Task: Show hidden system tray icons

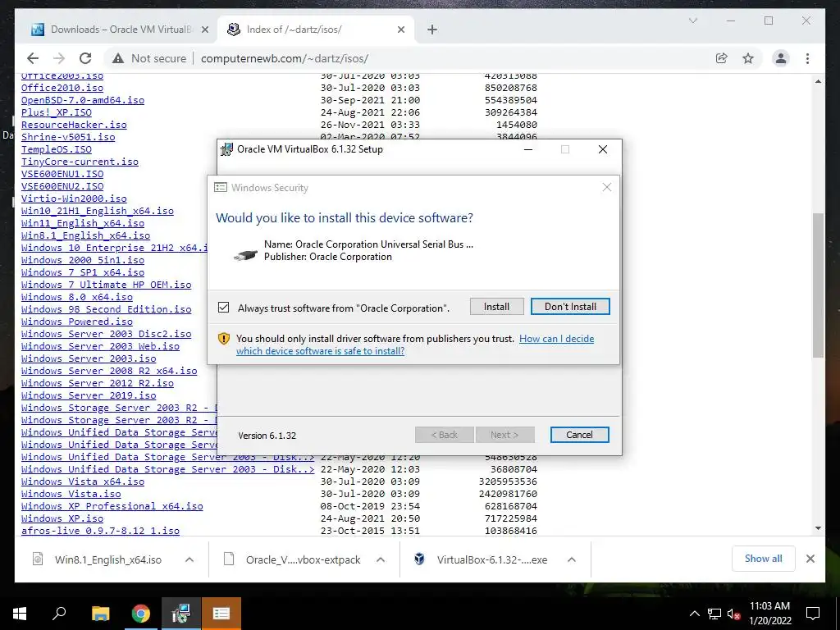Action: [694, 614]
